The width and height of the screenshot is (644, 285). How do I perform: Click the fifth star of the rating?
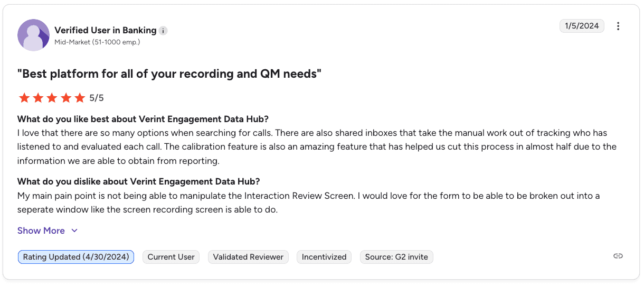pyautogui.click(x=80, y=98)
